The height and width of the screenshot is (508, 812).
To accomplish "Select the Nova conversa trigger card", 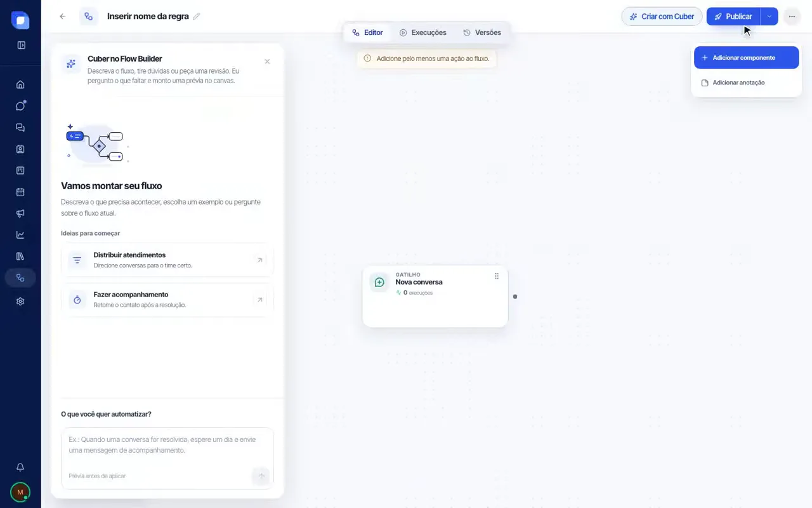I will point(435,297).
